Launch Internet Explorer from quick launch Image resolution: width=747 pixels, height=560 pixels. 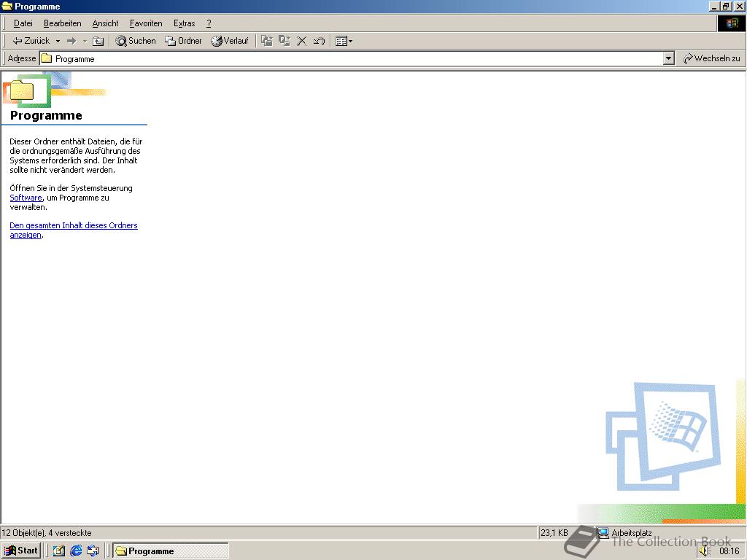(76, 551)
